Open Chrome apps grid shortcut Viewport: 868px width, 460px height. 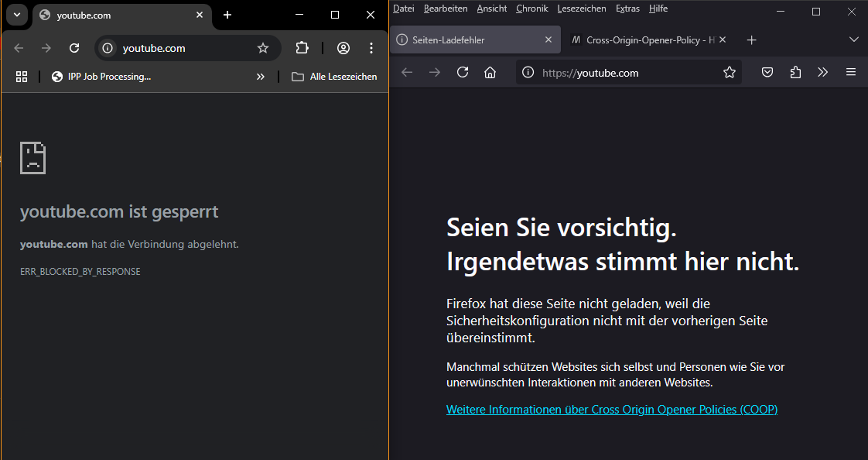coord(22,77)
